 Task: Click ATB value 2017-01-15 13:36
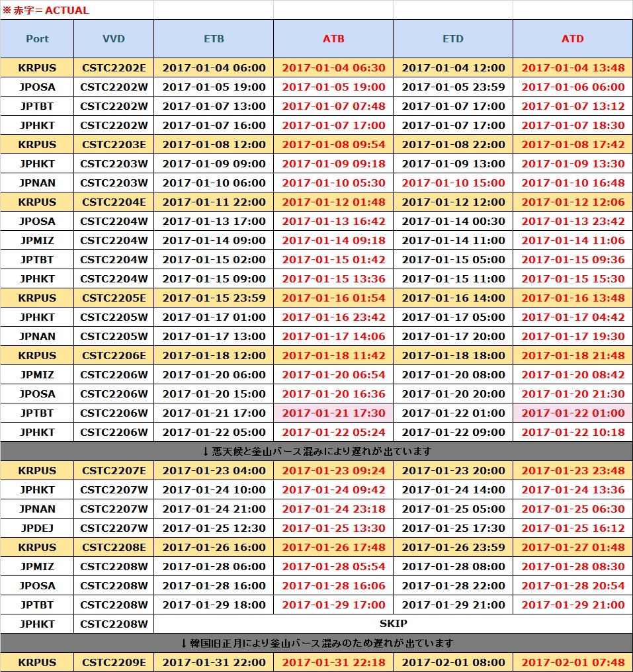[333, 278]
